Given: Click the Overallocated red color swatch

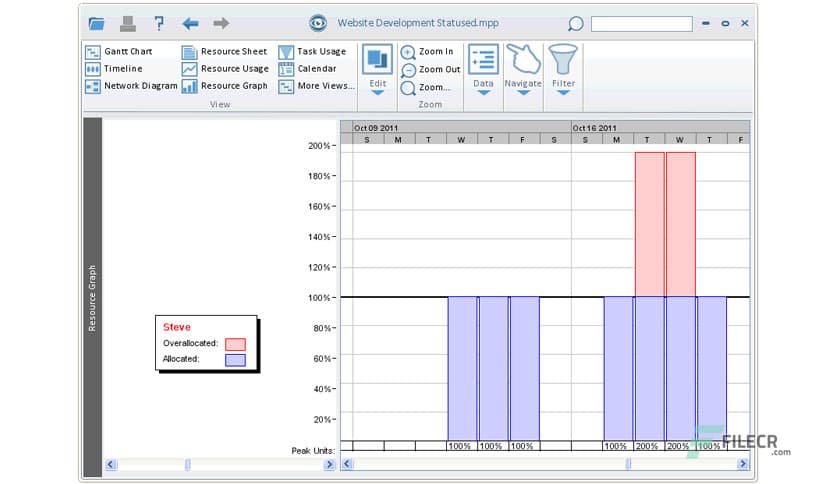Looking at the screenshot, I should [x=235, y=344].
